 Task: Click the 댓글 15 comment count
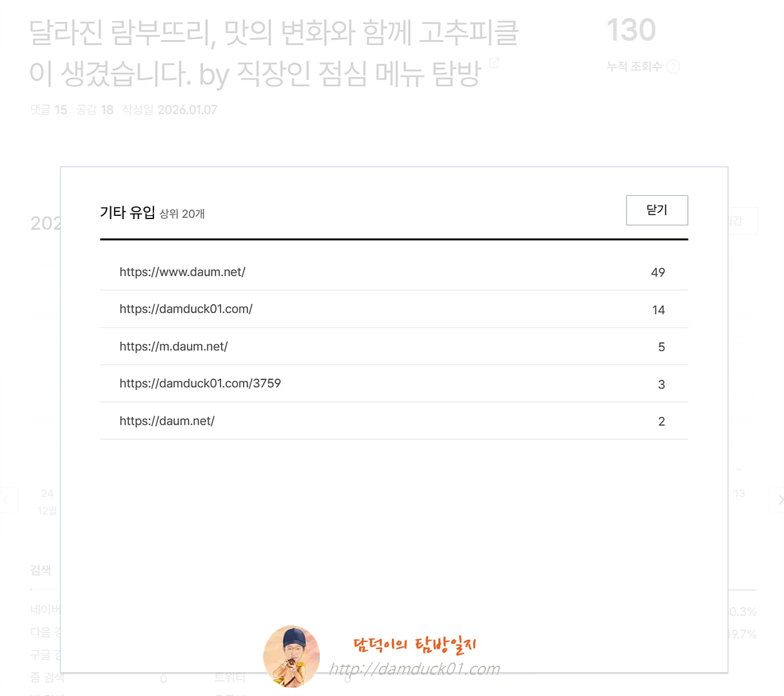[48, 110]
